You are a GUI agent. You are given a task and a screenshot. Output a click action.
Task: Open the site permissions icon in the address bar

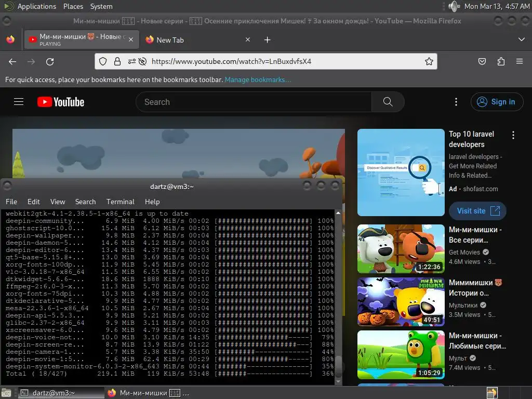(x=131, y=61)
